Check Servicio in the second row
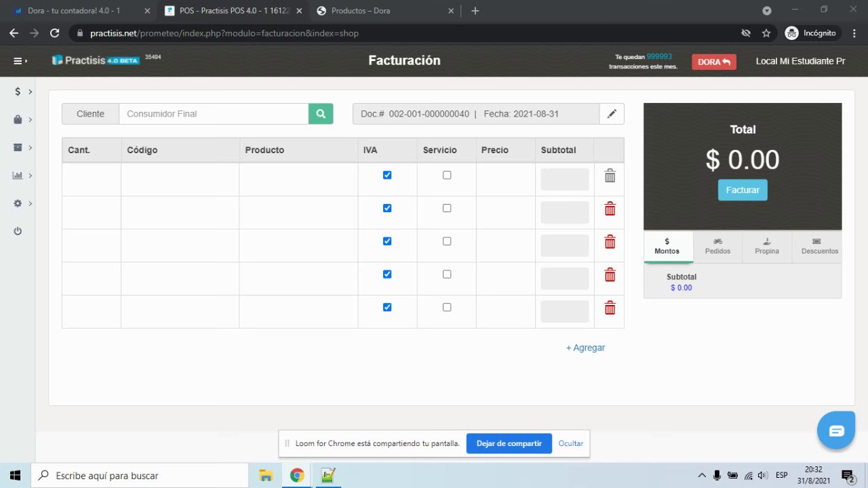The height and width of the screenshot is (488, 868). click(x=447, y=208)
